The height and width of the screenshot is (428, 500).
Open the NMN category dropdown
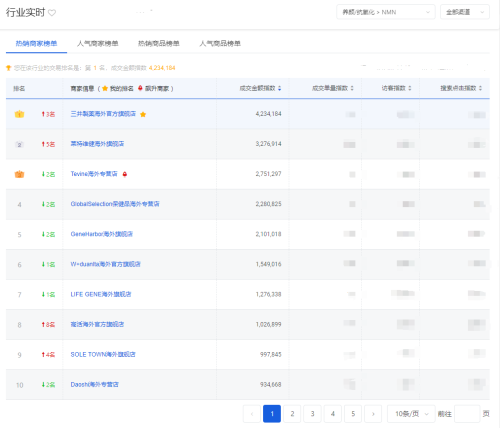pos(386,12)
